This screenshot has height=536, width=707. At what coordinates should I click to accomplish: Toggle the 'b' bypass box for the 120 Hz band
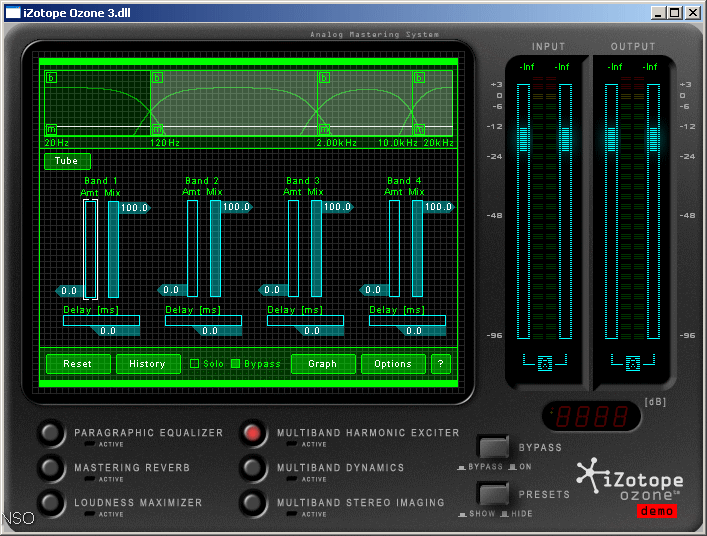pos(157,78)
